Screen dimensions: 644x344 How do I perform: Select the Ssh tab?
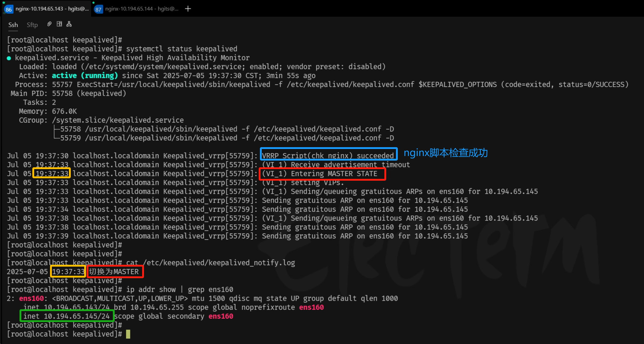click(13, 24)
